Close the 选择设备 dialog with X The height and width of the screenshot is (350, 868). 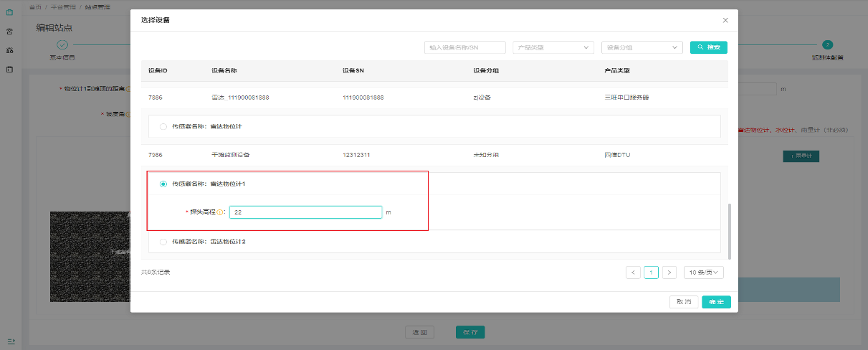point(725,20)
